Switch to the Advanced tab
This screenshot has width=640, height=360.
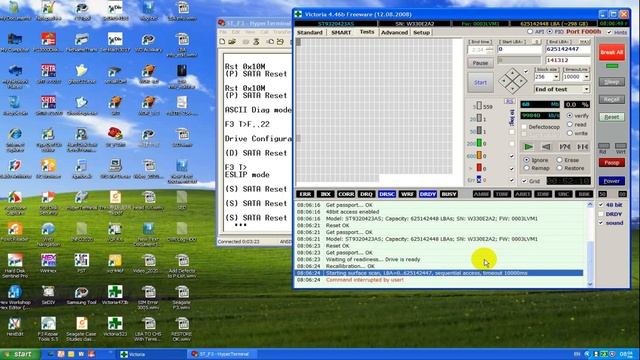(x=394, y=32)
